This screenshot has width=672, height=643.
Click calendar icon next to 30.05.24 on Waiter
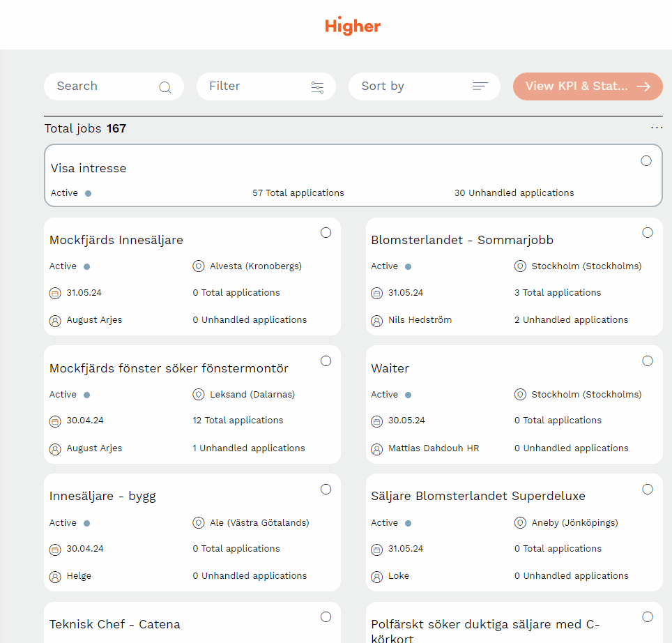click(377, 421)
